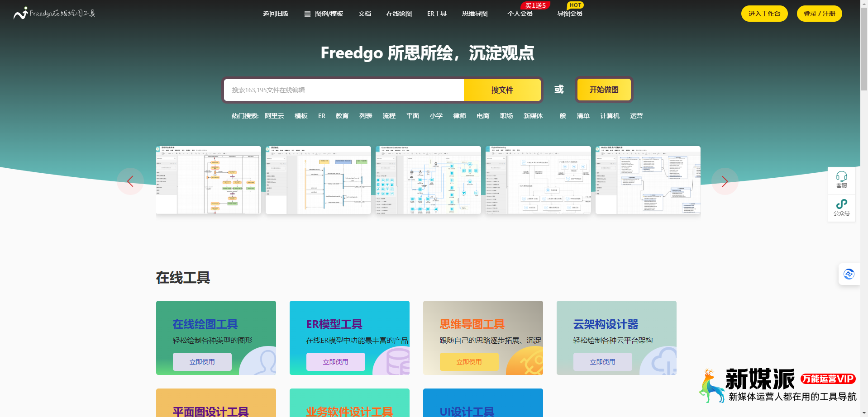
Task: Select hot search tag 一般
Action: [560, 116]
